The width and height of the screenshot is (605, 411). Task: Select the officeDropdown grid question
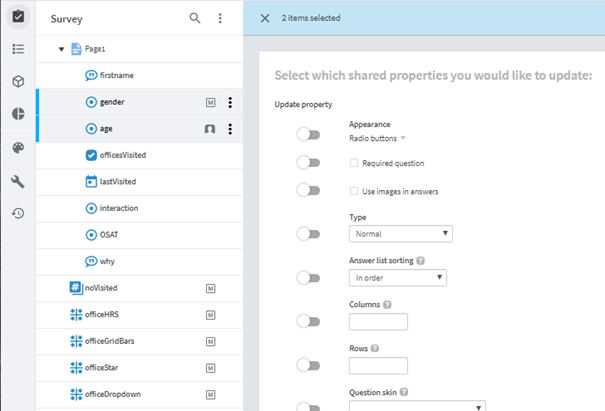tap(139, 394)
